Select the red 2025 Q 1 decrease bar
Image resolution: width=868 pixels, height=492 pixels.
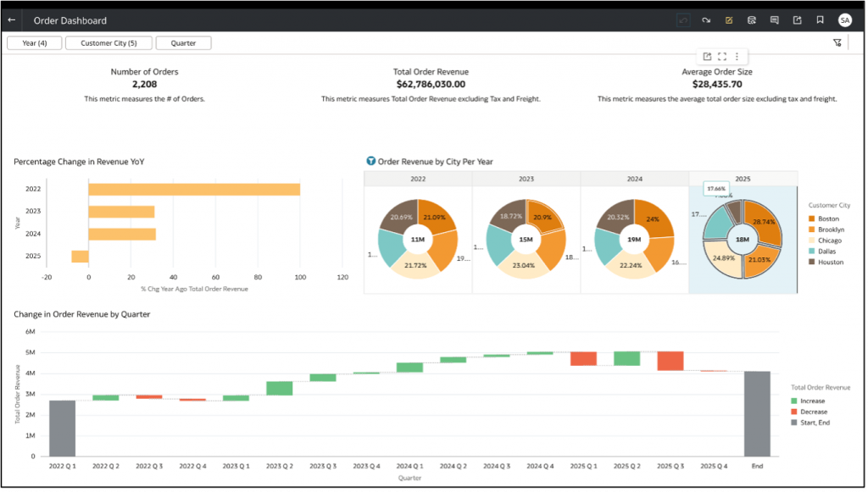tap(583, 359)
